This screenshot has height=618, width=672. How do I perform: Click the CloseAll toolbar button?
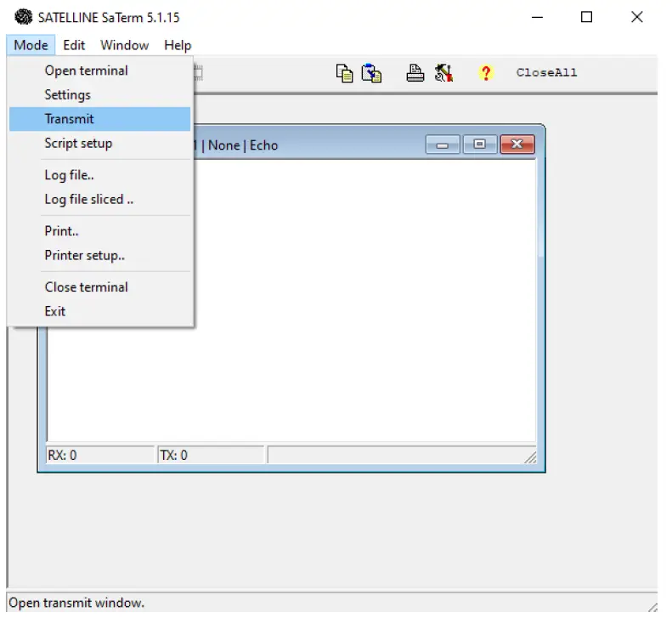click(546, 72)
